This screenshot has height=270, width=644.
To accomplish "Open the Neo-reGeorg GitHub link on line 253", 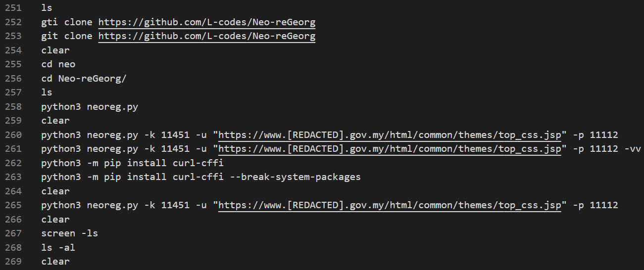I will click(x=207, y=36).
